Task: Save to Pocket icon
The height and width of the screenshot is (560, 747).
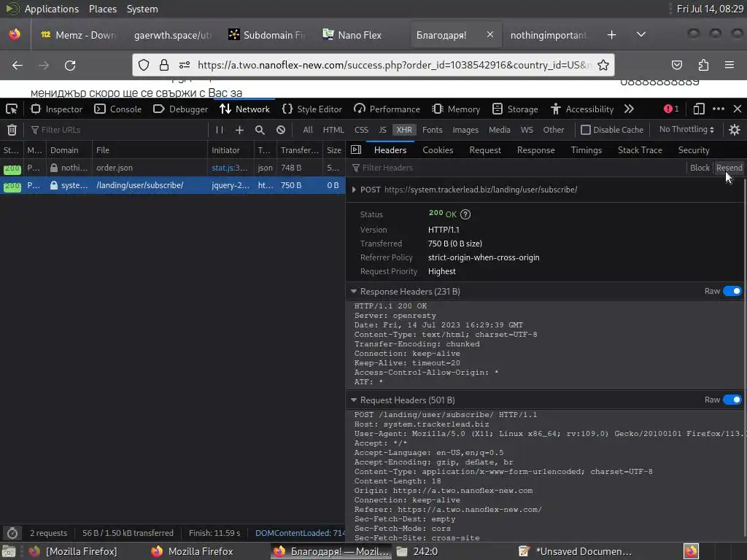Action: point(676,65)
